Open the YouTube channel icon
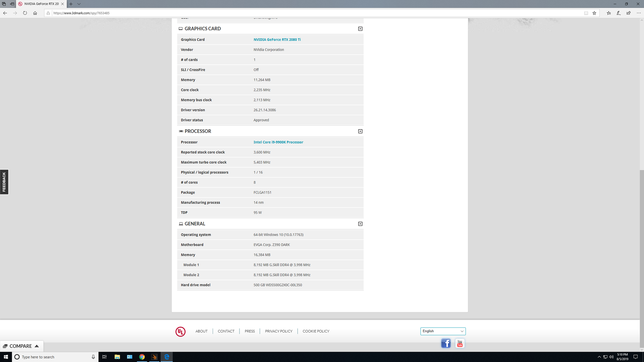The height and width of the screenshot is (362, 644). point(460,343)
